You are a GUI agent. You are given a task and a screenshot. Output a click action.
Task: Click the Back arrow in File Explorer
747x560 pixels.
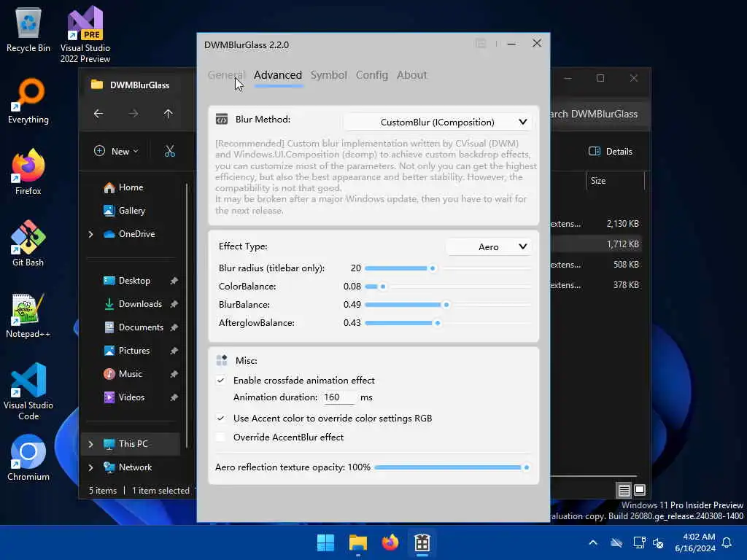point(98,114)
